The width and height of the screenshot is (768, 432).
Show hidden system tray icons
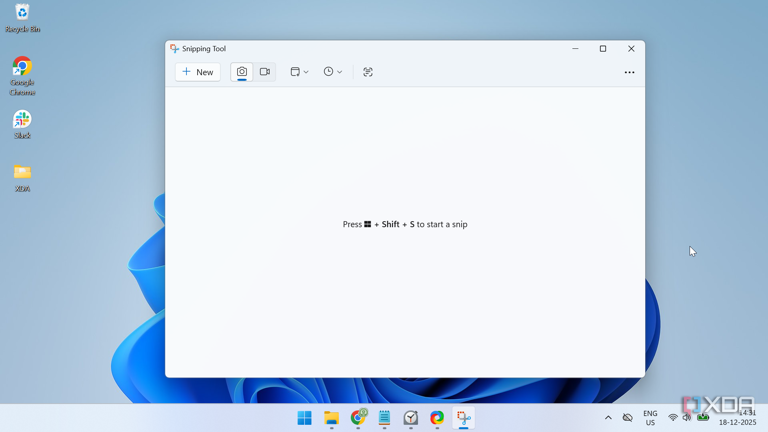608,418
